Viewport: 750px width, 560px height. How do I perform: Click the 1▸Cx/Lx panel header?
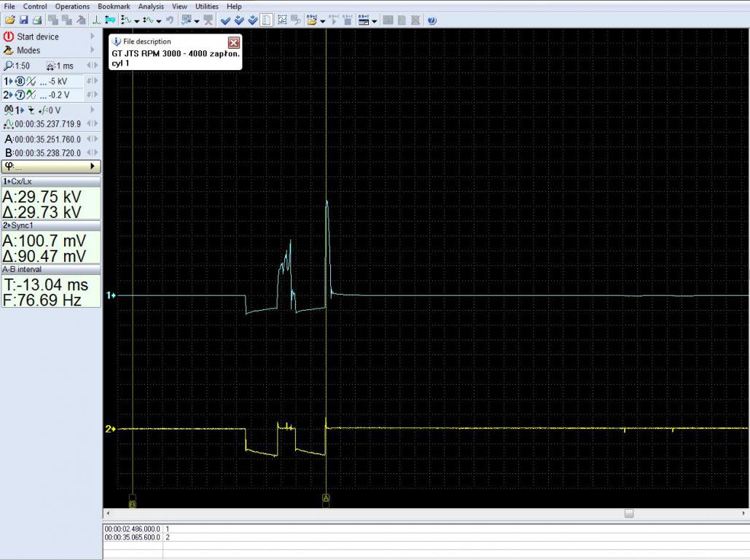click(51, 182)
